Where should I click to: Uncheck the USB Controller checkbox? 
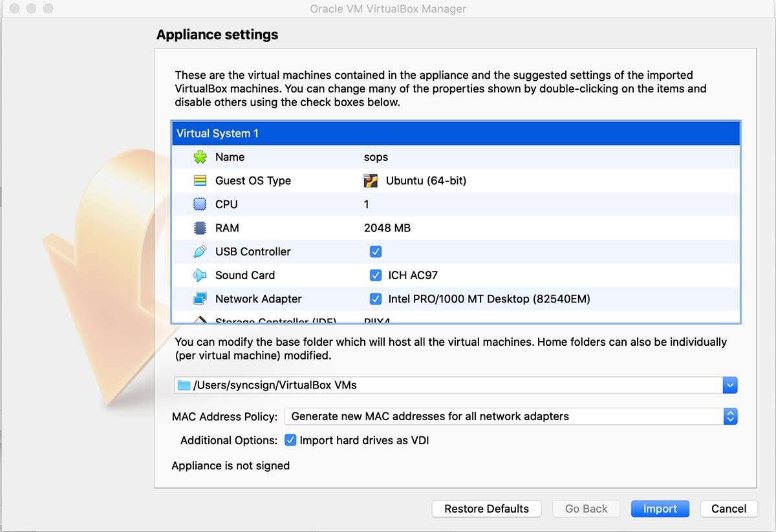pyautogui.click(x=376, y=251)
